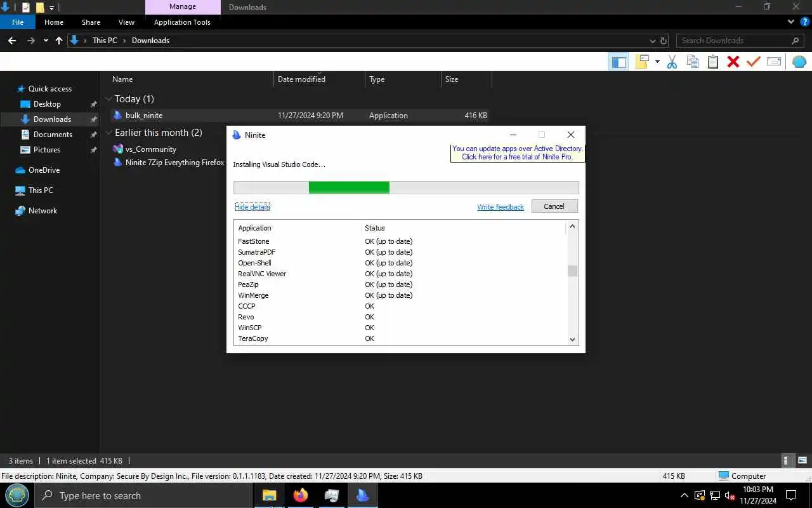Select the vs_Community file
Screen dimensions: 812x508
point(151,149)
